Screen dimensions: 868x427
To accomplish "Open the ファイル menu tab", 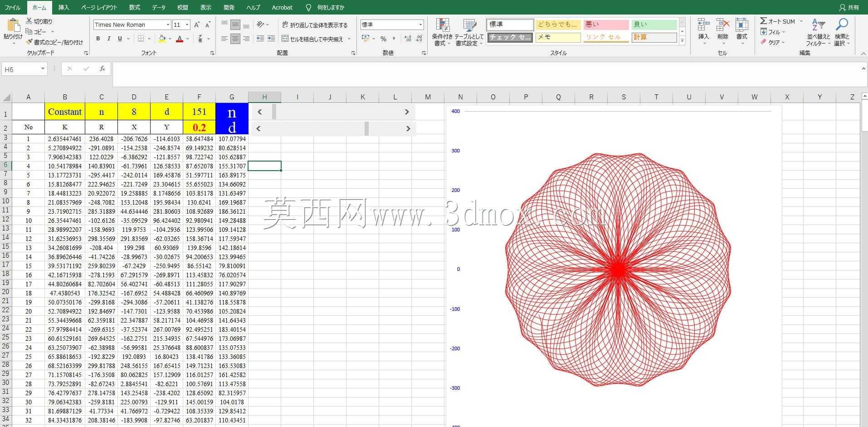I will (x=12, y=7).
